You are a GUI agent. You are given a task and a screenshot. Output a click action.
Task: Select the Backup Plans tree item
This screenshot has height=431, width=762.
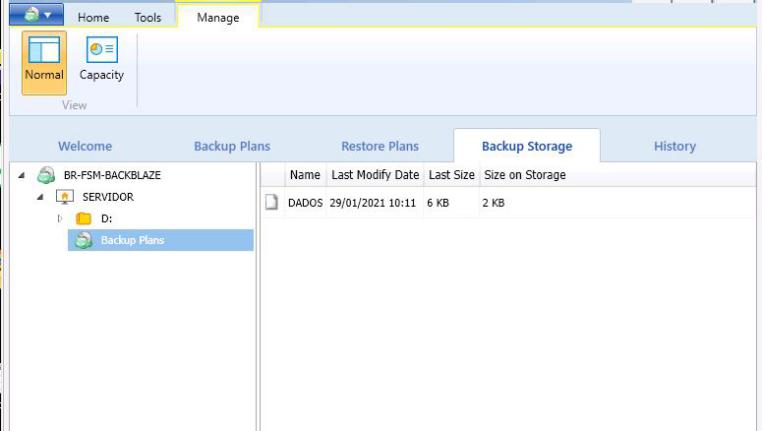pos(132,240)
